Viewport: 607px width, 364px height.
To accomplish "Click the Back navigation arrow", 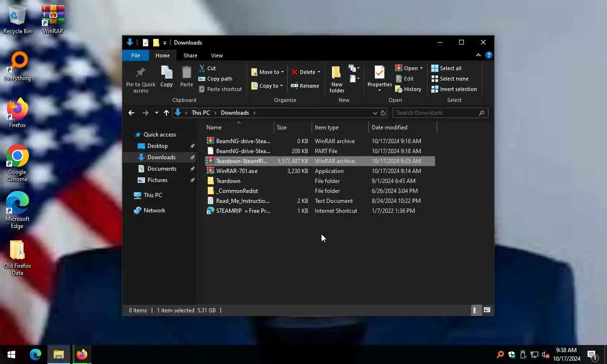I will pyautogui.click(x=131, y=113).
